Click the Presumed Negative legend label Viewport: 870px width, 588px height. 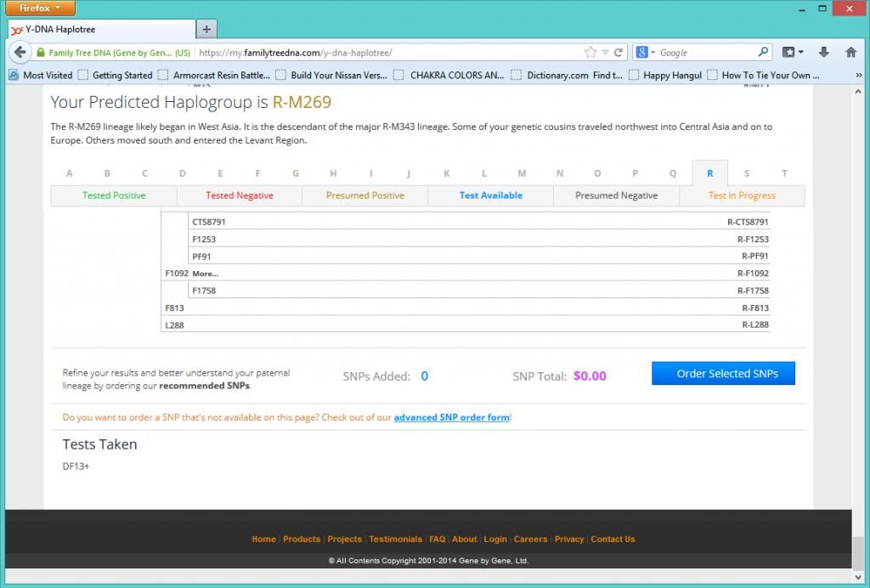(x=617, y=195)
